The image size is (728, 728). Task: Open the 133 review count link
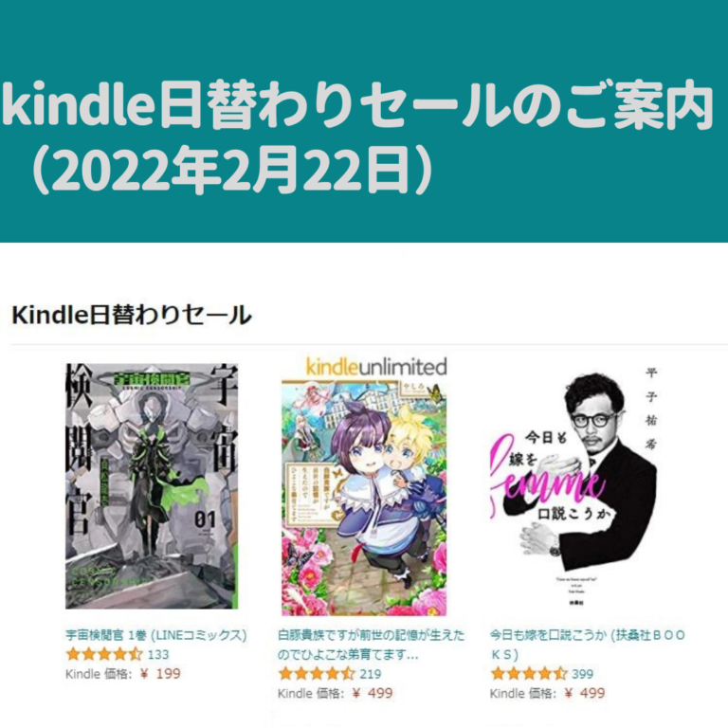click(x=158, y=655)
